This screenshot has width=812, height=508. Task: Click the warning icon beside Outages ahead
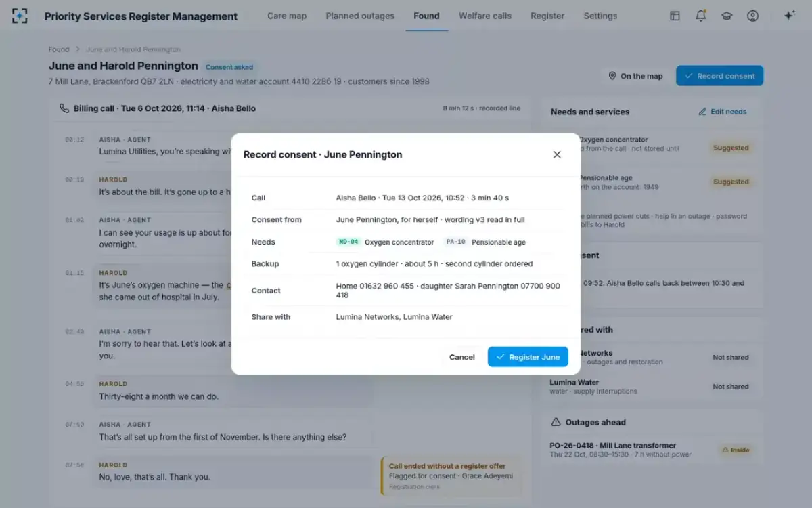point(556,422)
